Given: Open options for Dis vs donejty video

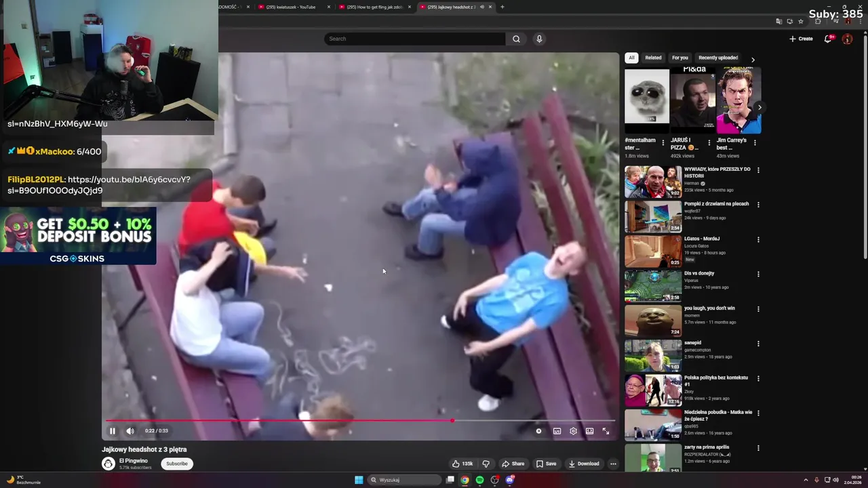Looking at the screenshot, I should click(x=758, y=274).
